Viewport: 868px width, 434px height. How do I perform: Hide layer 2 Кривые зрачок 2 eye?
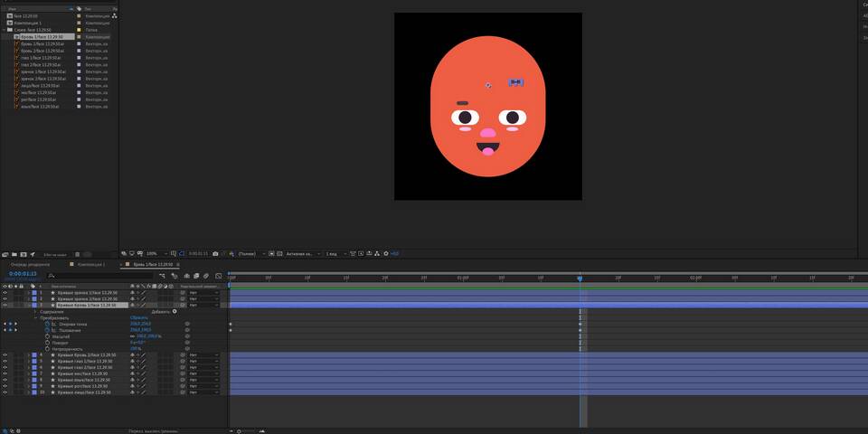click(5, 299)
